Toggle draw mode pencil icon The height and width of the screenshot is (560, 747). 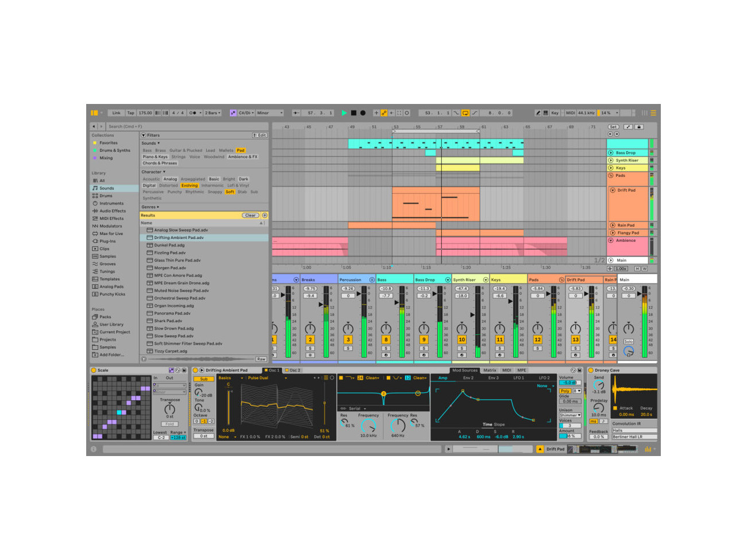(538, 113)
